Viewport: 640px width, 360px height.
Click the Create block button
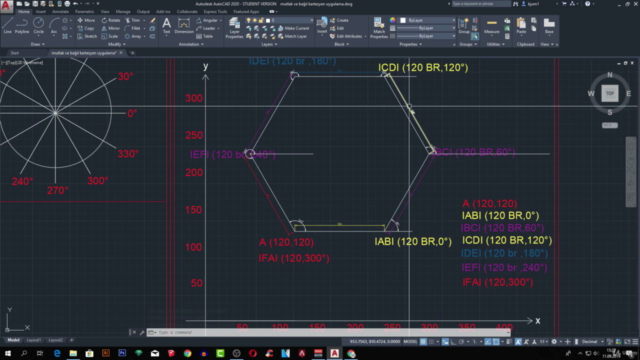pyautogui.click(x=339, y=20)
